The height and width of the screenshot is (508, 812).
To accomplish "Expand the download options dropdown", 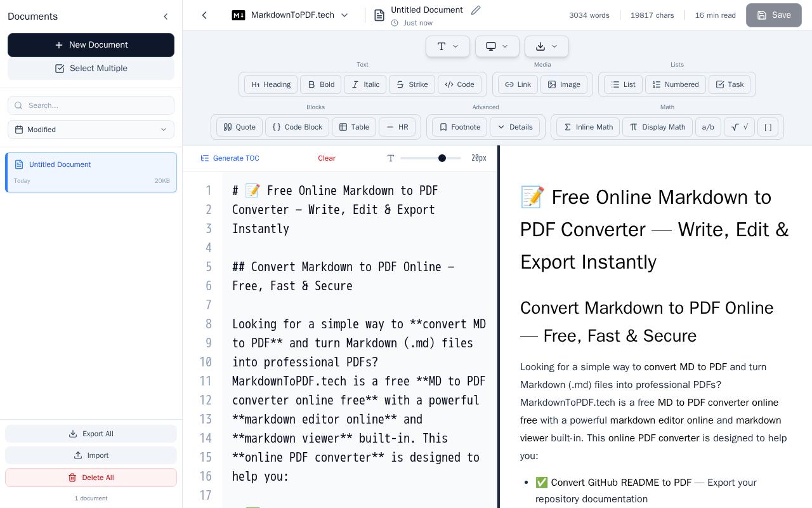I will click(547, 46).
